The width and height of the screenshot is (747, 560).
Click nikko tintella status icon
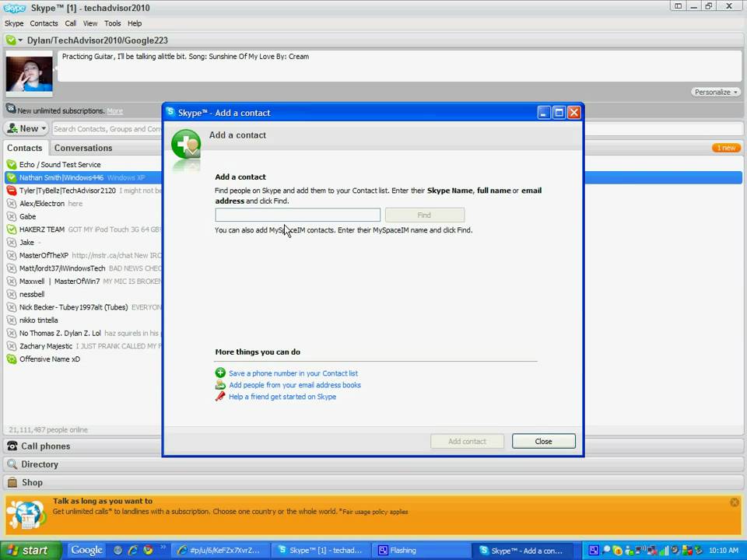tap(12, 320)
